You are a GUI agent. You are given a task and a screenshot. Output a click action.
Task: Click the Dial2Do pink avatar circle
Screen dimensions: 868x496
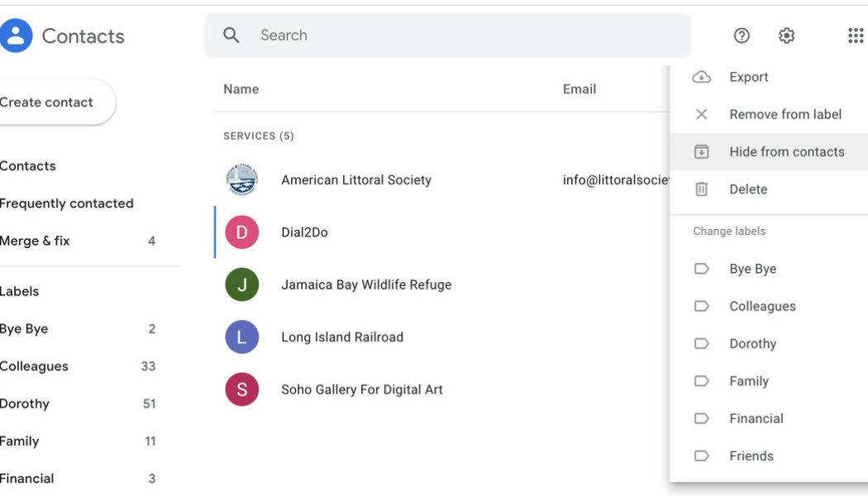click(x=242, y=232)
